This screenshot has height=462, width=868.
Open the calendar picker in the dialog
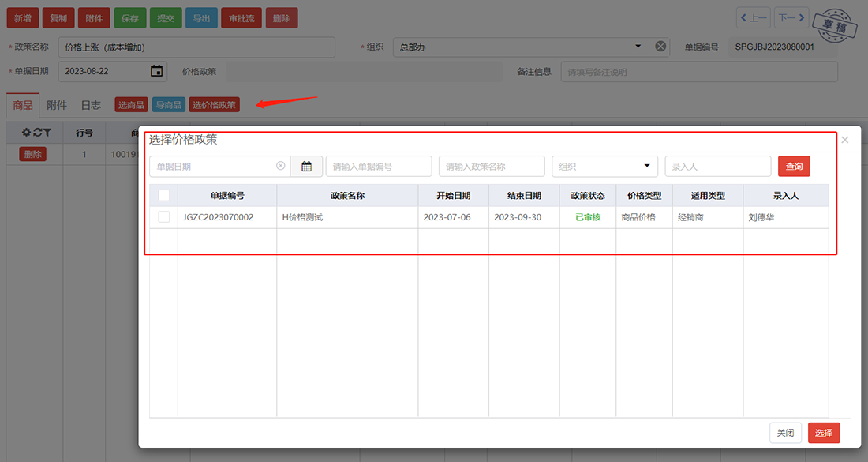pyautogui.click(x=306, y=166)
